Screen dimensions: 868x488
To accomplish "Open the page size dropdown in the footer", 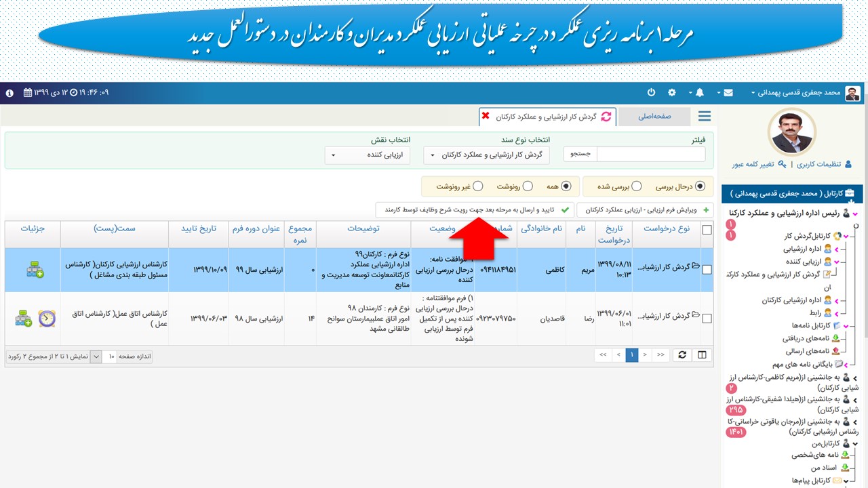I will coord(96,356).
